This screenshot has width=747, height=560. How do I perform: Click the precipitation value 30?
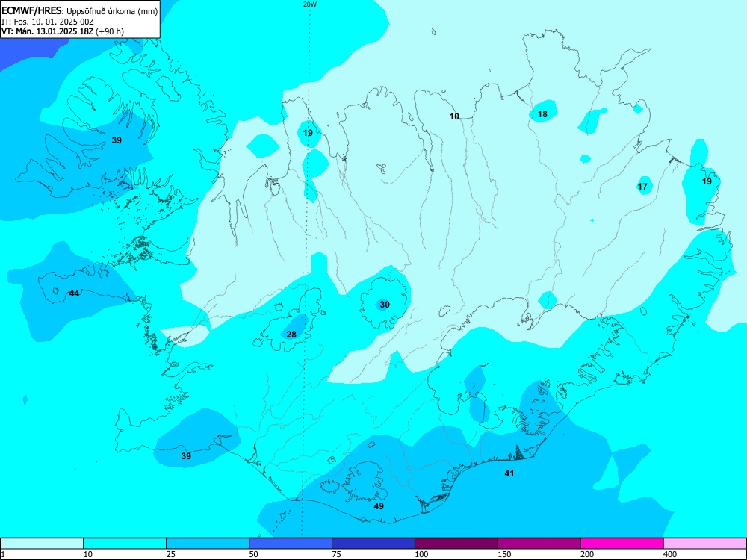(385, 305)
